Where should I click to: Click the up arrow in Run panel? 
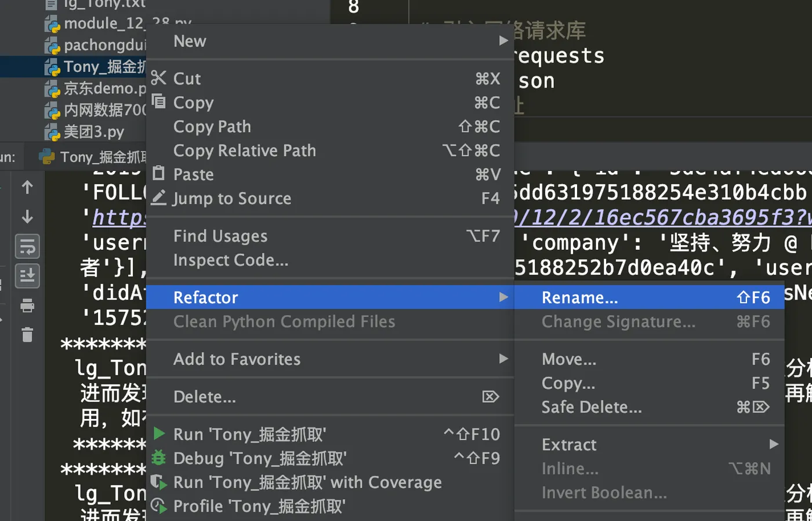click(27, 187)
